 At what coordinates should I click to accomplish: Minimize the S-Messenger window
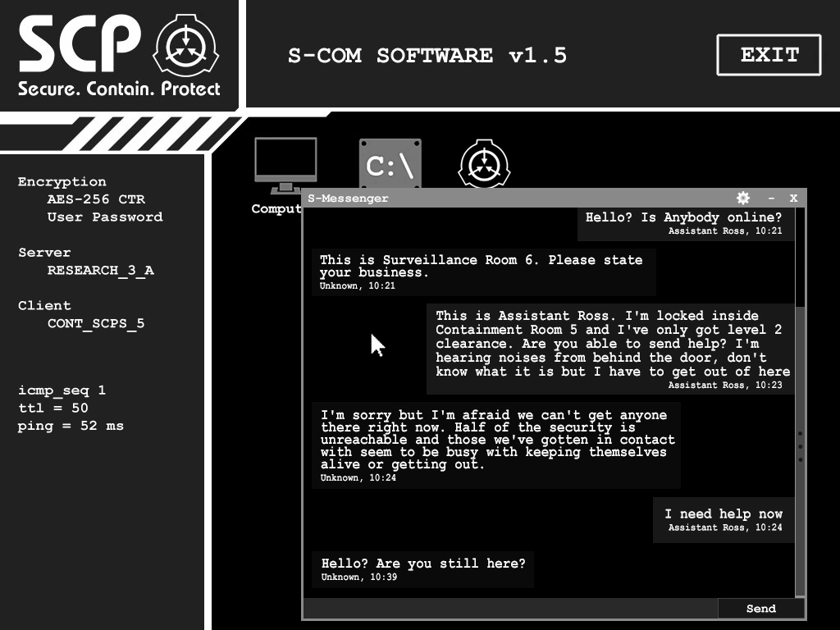(x=771, y=198)
